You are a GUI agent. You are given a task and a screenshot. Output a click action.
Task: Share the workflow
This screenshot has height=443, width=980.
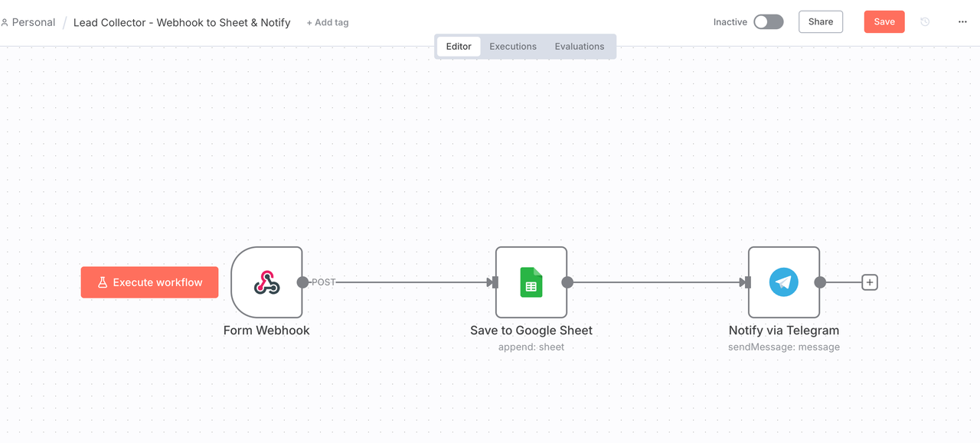pos(820,21)
